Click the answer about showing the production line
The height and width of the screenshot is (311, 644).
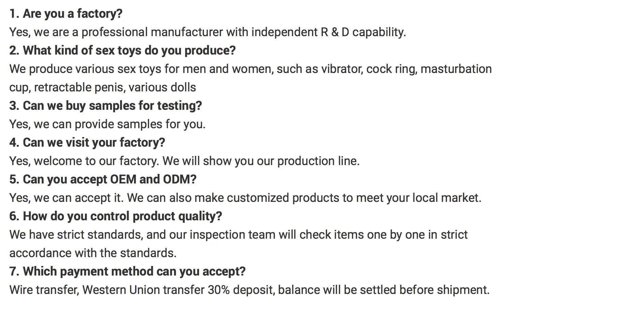185,161
